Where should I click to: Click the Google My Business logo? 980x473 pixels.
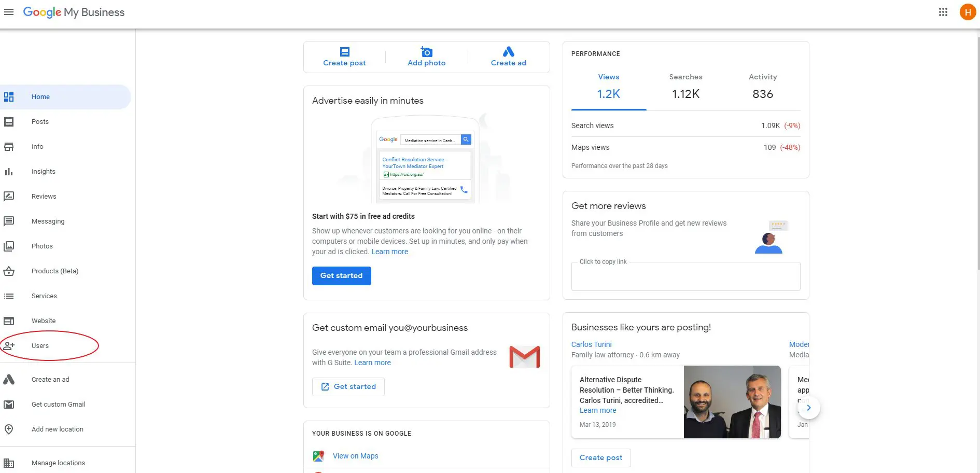(74, 12)
